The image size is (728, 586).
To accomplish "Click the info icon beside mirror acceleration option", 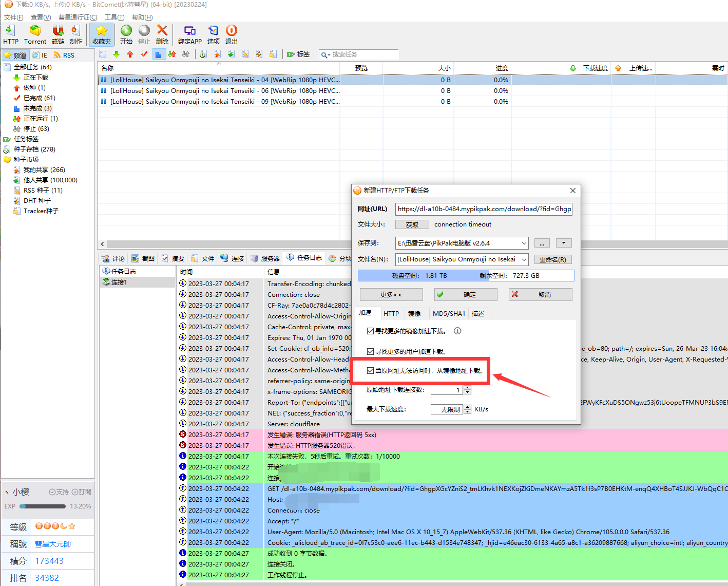I will point(457,331).
